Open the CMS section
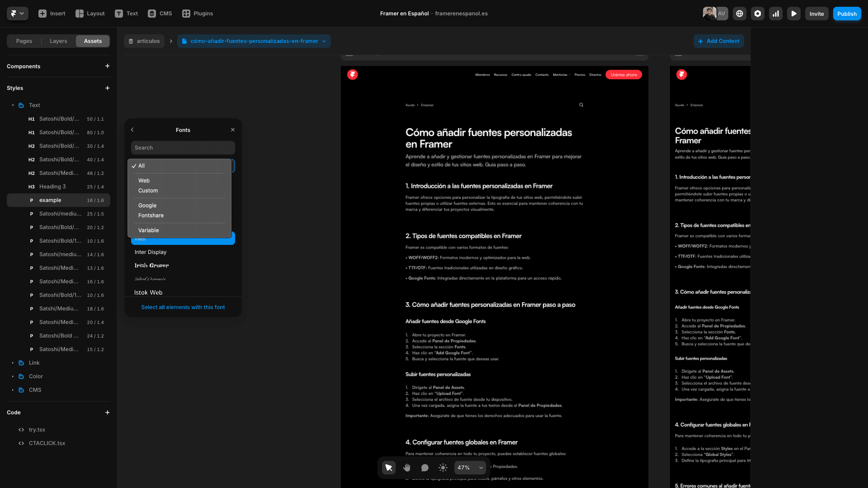 click(x=160, y=14)
